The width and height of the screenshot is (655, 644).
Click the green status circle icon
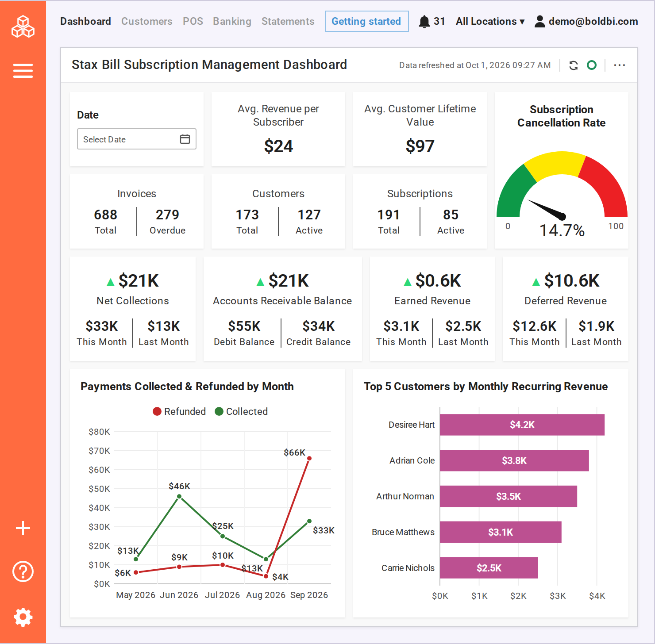point(592,65)
